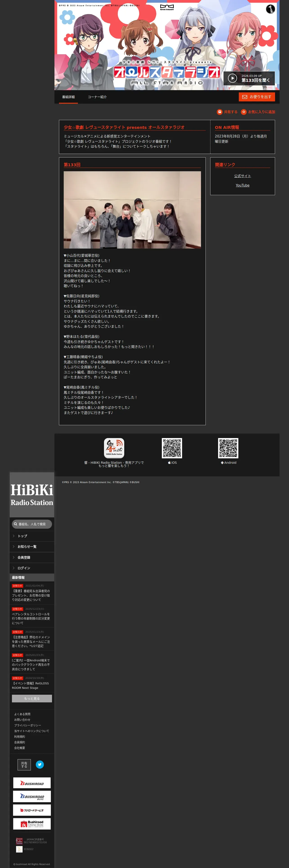
Task: Open news about ペアレンタルコントロール age change
Action: tap(31, 619)
